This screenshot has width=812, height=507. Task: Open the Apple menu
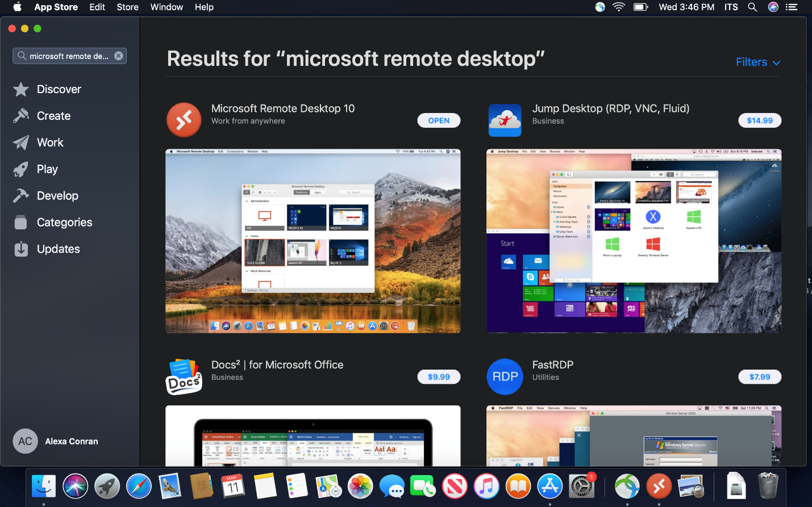coord(17,7)
